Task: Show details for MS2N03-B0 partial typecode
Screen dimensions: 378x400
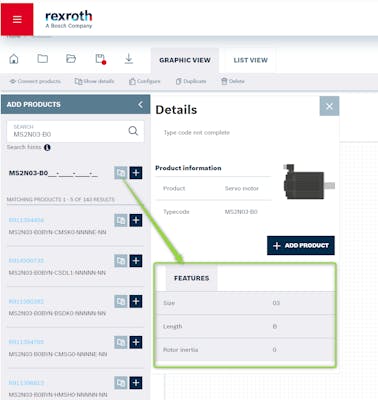Action: (x=121, y=173)
